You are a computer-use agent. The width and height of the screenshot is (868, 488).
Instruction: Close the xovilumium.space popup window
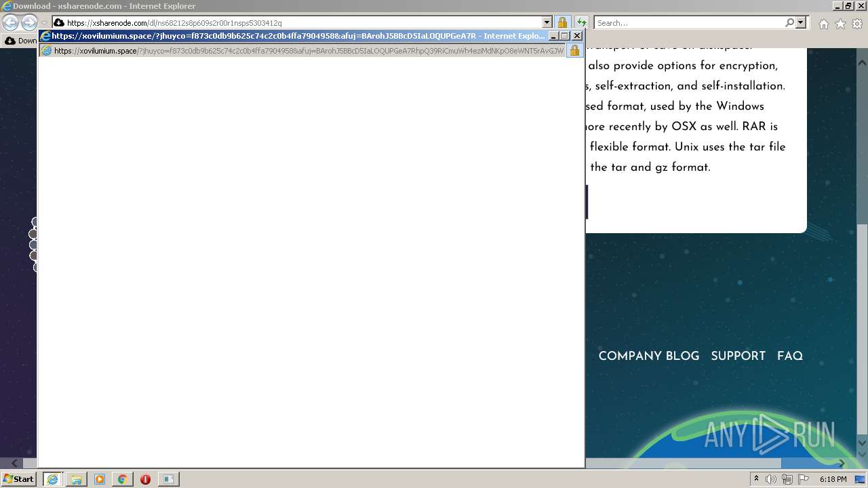point(577,36)
